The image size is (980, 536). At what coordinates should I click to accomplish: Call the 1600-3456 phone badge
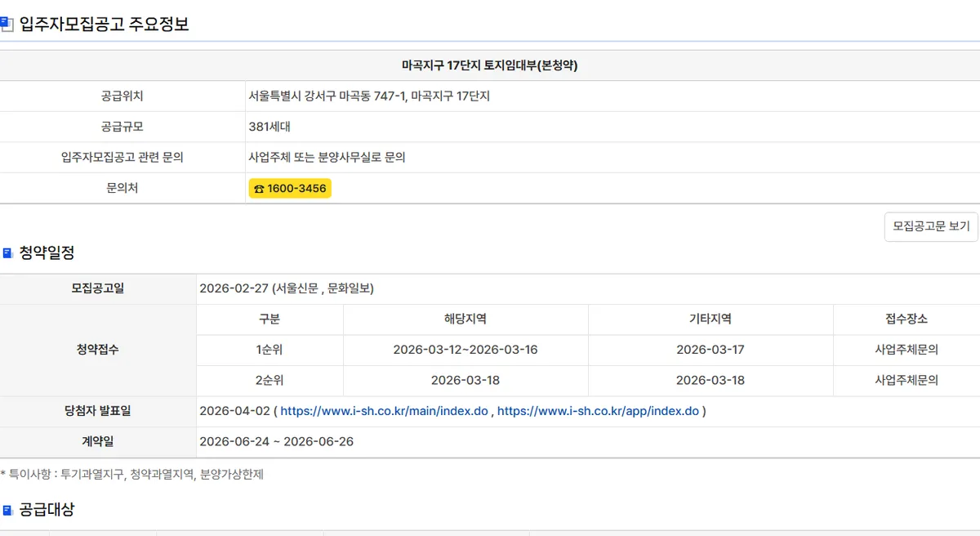[x=290, y=189]
